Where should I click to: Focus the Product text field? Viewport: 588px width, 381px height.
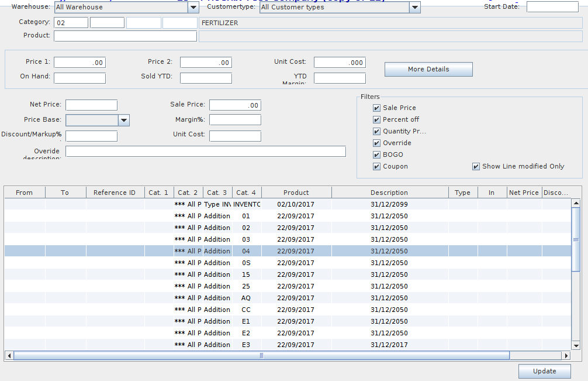pyautogui.click(x=125, y=36)
